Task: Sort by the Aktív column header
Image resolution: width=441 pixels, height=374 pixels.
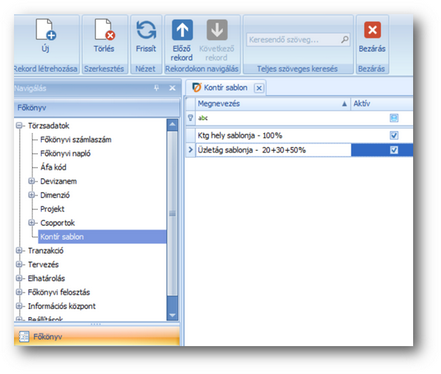Action: point(382,104)
